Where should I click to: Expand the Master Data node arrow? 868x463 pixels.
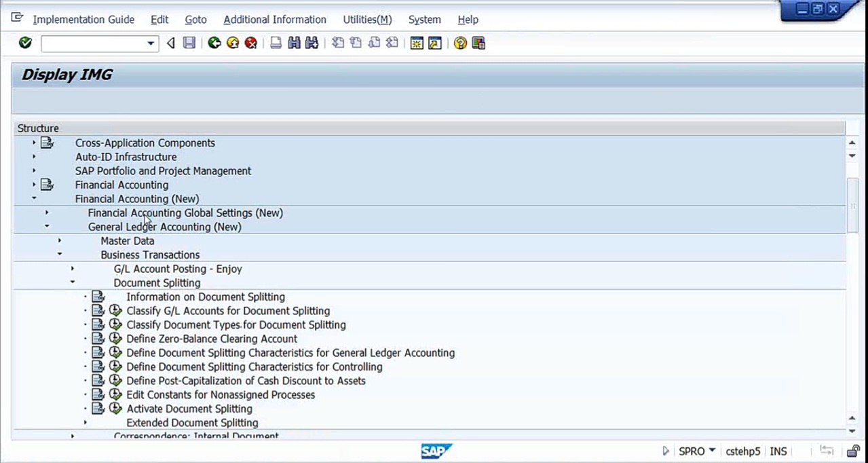coord(60,241)
